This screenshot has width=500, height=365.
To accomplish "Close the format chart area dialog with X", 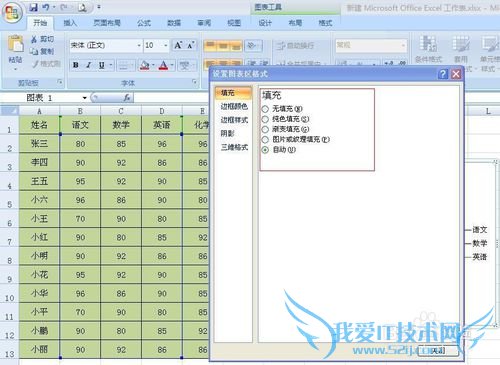I will (456, 74).
